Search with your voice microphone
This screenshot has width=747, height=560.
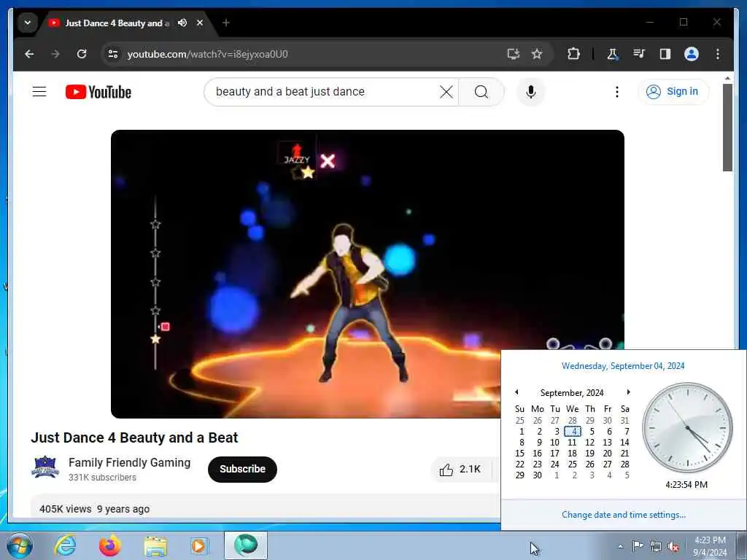click(531, 91)
